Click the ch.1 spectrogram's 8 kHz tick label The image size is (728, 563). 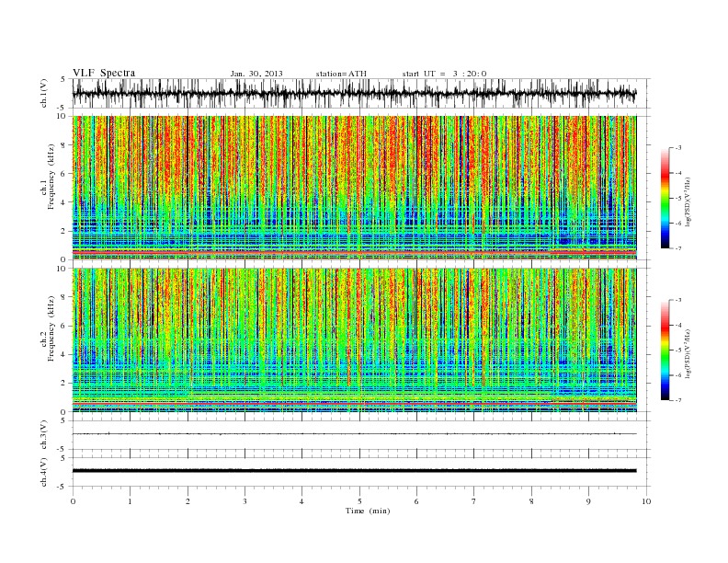coord(64,145)
